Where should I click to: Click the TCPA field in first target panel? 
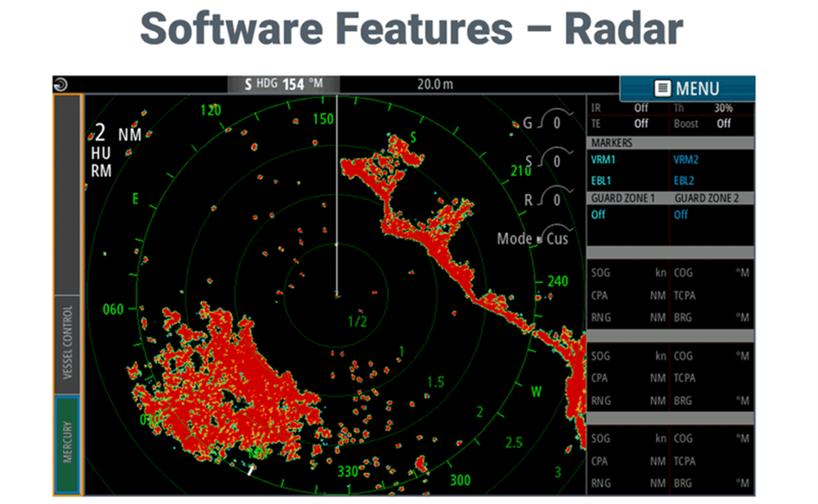coord(712,295)
